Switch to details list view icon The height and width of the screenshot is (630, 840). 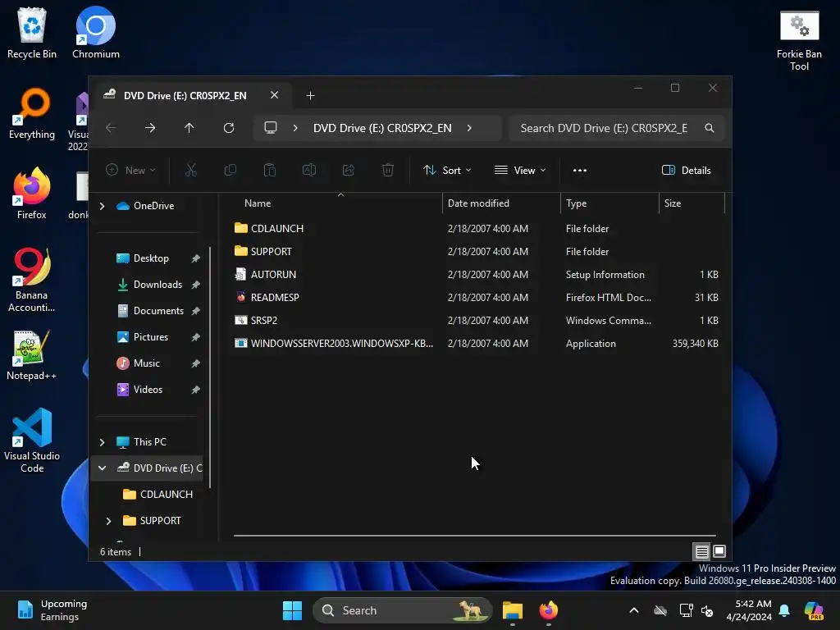[702, 551]
